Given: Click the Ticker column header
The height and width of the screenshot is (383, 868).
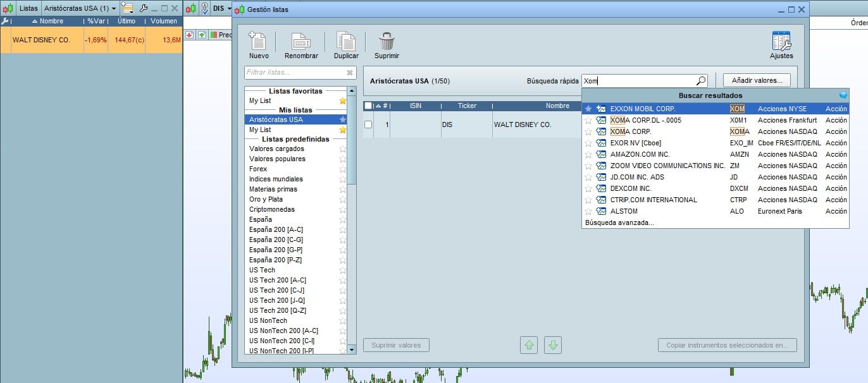Looking at the screenshot, I should coord(467,106).
